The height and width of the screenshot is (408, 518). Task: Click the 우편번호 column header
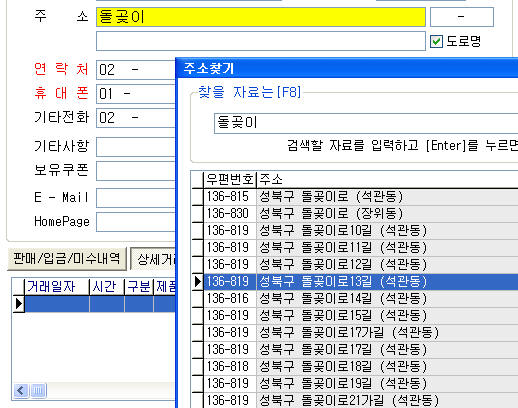[230, 180]
